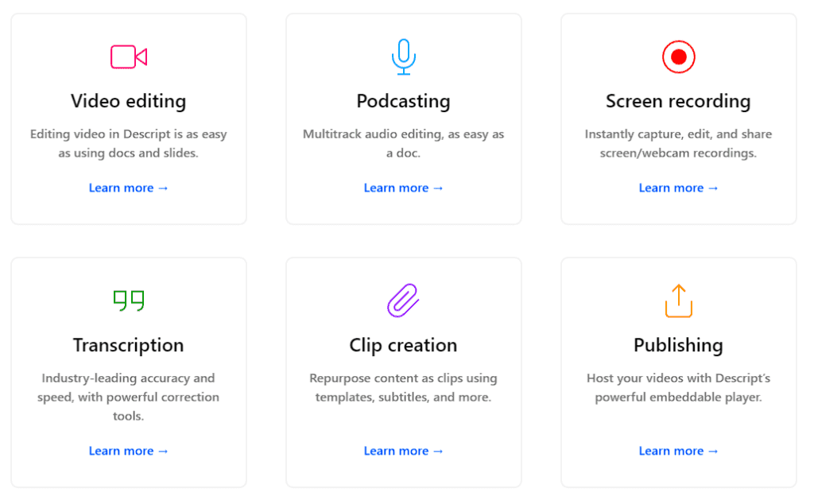Select the Podcasting microphone icon
The width and height of the screenshot is (814, 504).
403,56
